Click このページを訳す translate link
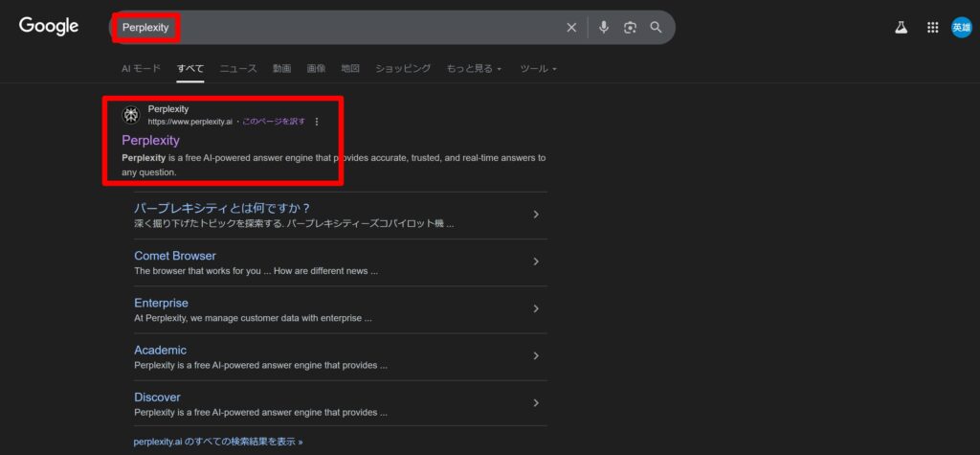The image size is (980, 455). (274, 122)
